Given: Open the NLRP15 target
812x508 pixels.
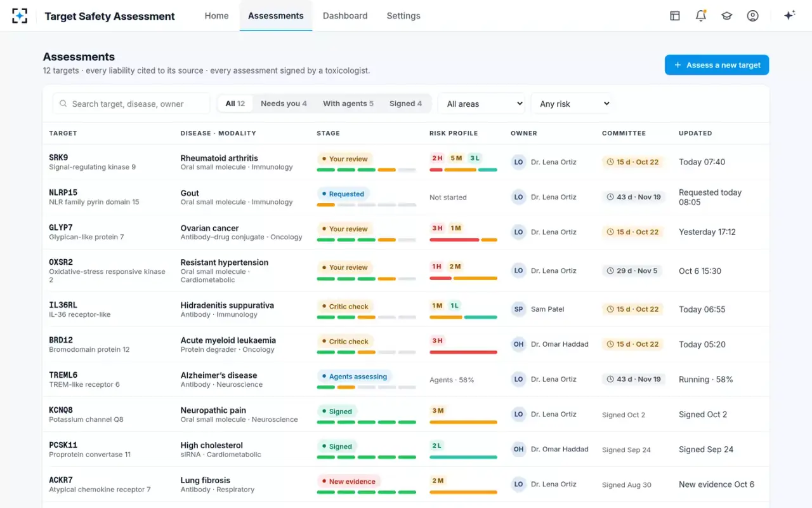Looking at the screenshot, I should [x=406, y=197].
